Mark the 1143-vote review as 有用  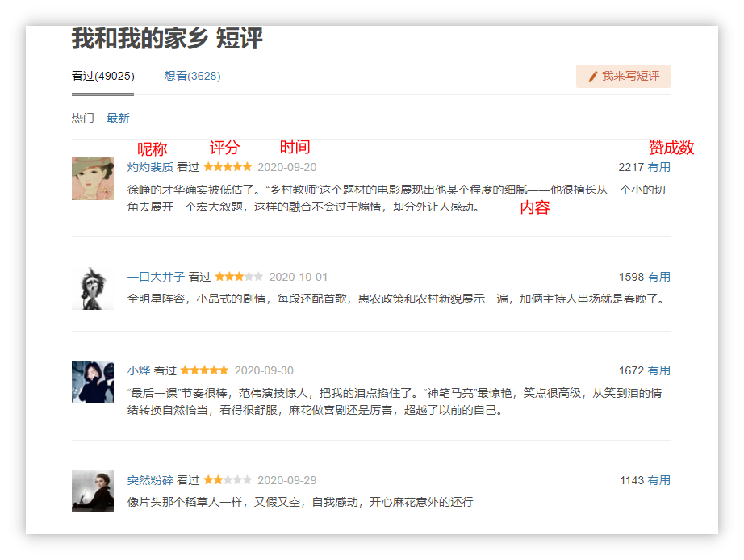[659, 480]
